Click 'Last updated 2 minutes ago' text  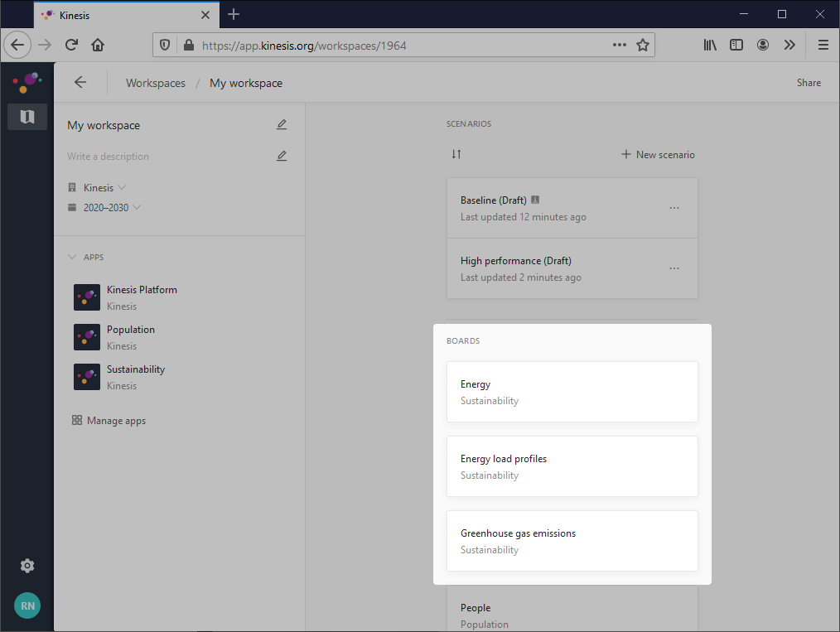coord(521,277)
